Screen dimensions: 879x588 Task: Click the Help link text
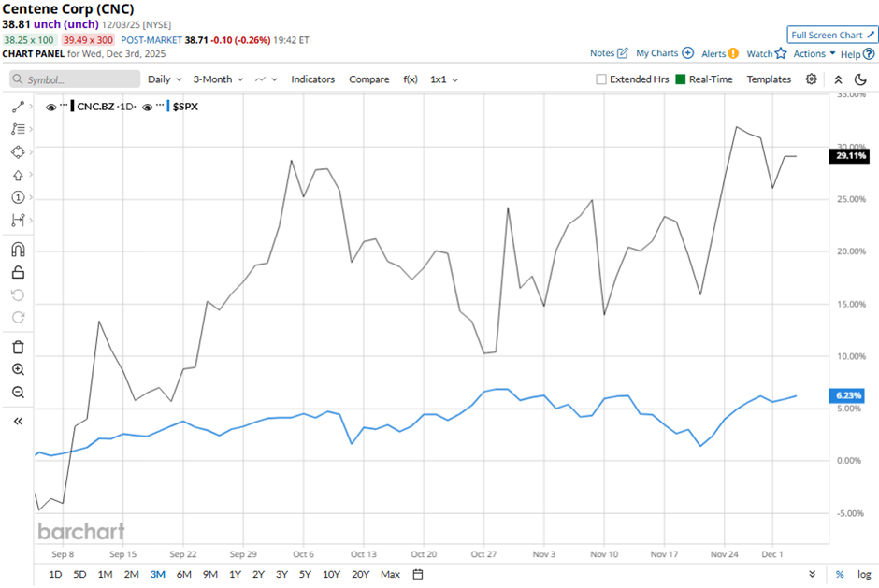850,54
